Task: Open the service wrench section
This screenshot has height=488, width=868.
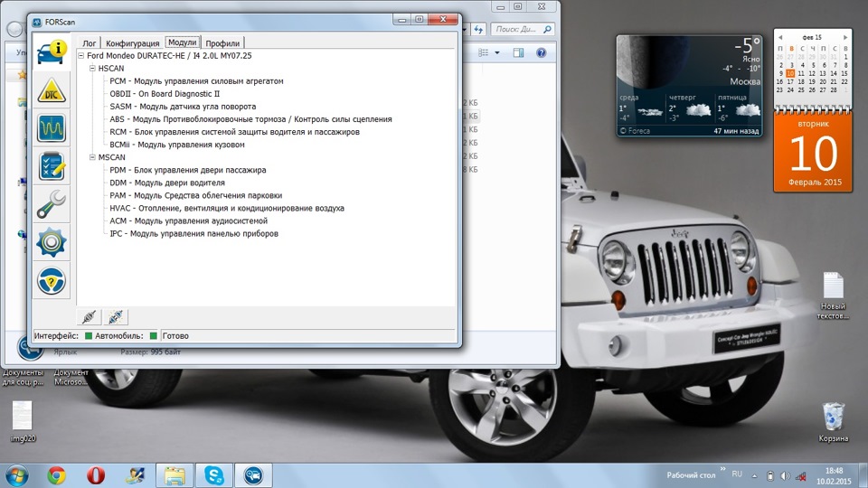Action: [52, 204]
